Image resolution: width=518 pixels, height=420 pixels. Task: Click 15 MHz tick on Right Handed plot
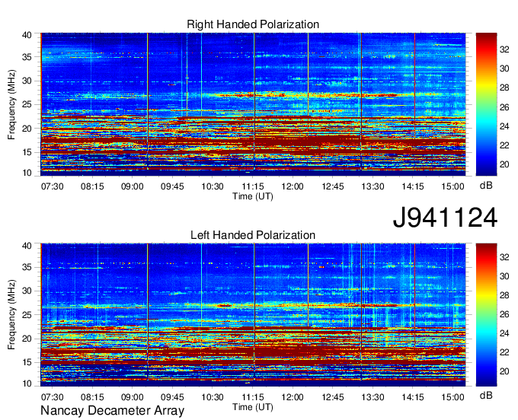27,152
